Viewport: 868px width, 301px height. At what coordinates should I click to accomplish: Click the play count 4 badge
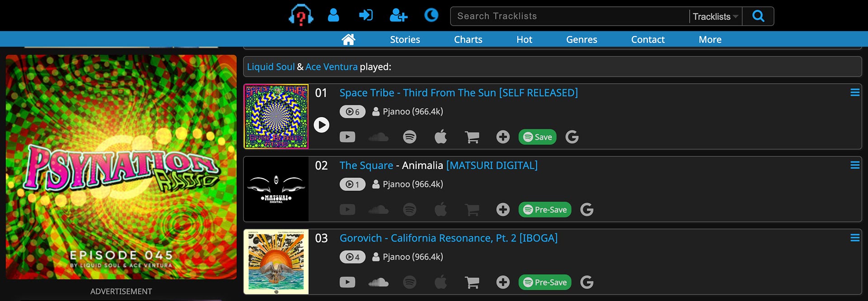click(352, 257)
